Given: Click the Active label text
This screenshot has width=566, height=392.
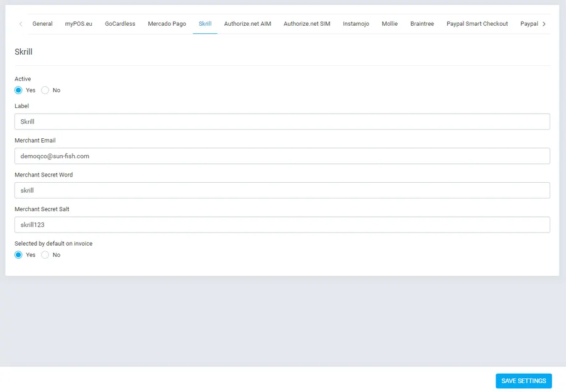Looking at the screenshot, I should [x=23, y=79].
